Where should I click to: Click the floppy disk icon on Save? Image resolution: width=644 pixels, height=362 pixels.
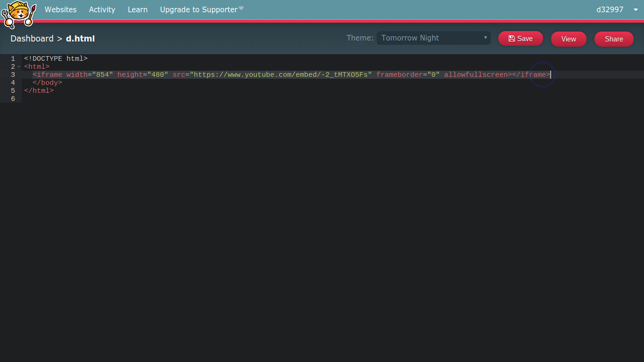512,39
